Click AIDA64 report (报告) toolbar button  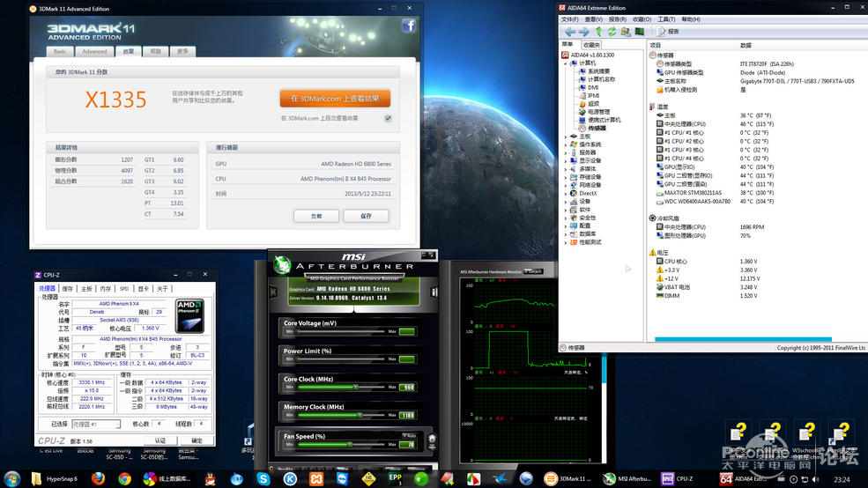coord(668,32)
